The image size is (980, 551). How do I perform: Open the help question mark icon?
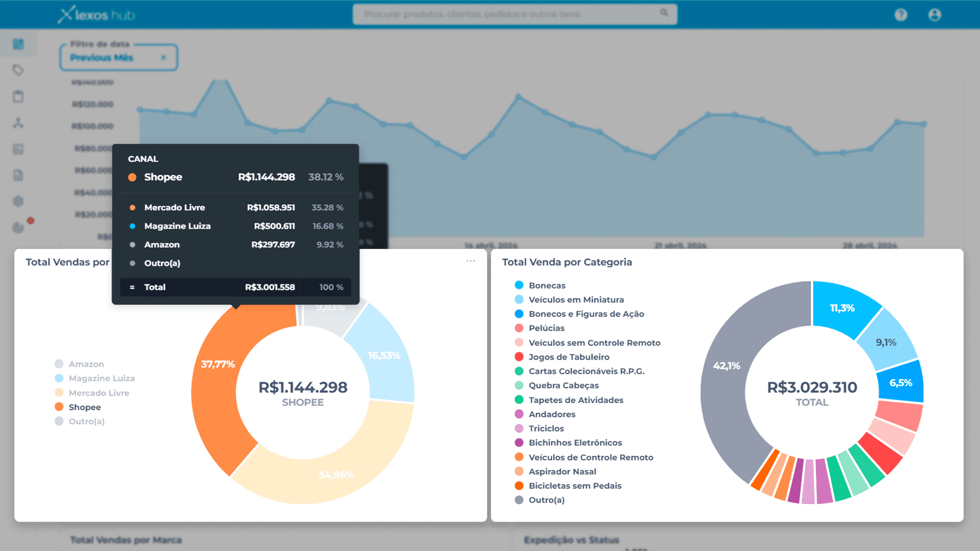[x=901, y=15]
